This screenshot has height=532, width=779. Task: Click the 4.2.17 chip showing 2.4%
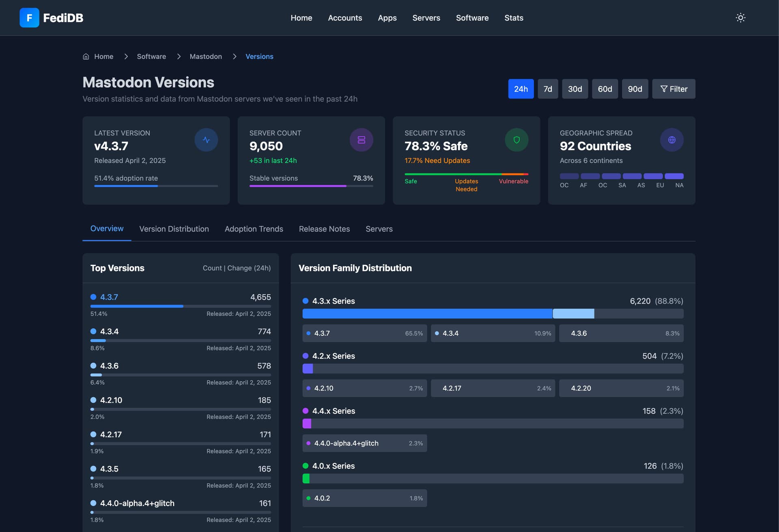tap(493, 388)
